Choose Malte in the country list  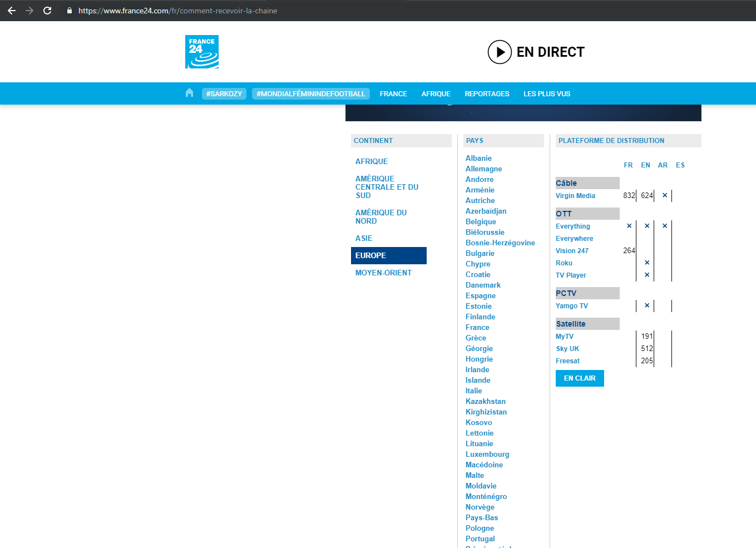475,475
